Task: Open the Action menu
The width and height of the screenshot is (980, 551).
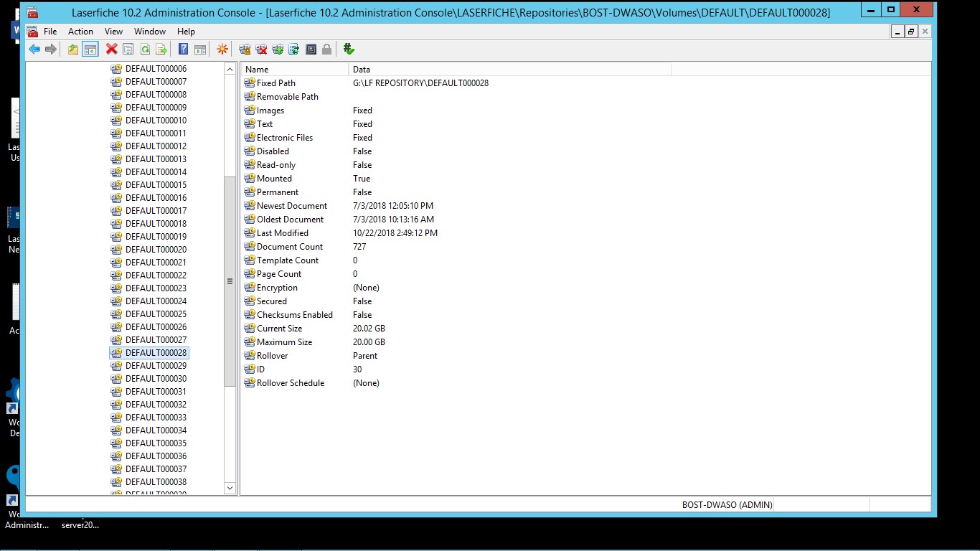Action: point(80,32)
